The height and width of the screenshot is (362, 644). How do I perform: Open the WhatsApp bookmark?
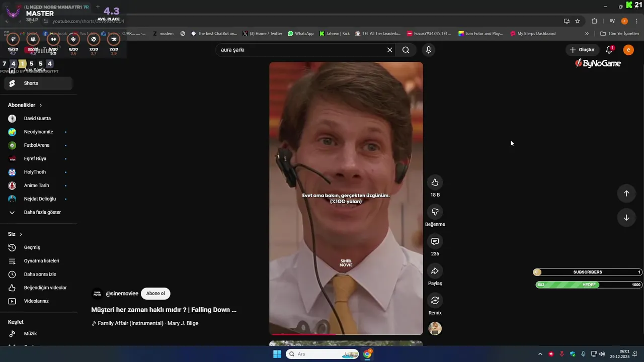click(300, 34)
